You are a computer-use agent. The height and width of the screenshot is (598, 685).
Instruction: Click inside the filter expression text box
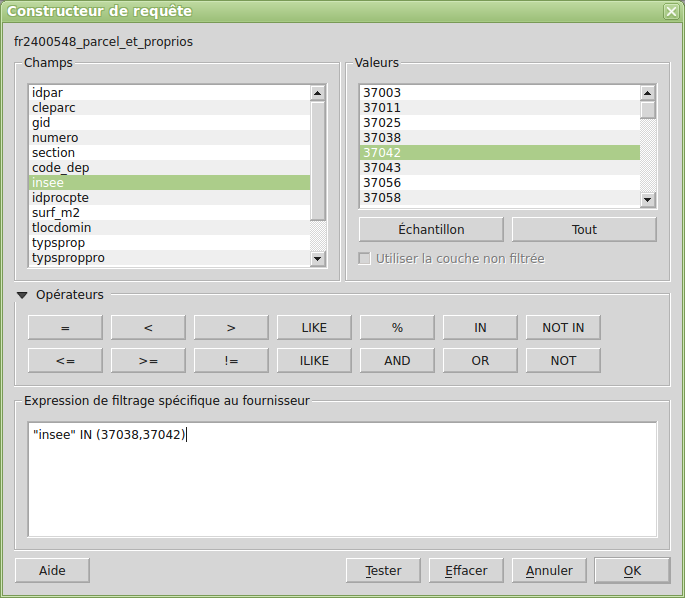tap(342, 479)
